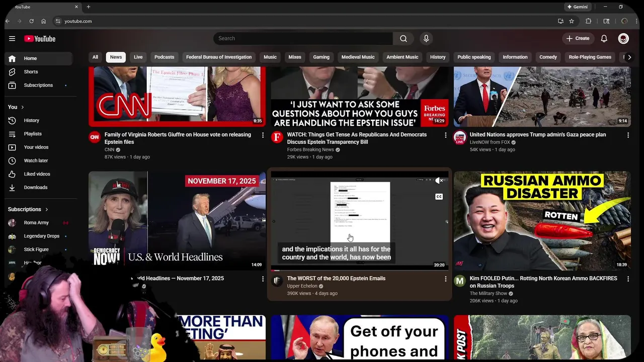Viewport: 644px width, 362px height.
Task: Unmute the Epstein Emails preview
Action: coord(439,180)
